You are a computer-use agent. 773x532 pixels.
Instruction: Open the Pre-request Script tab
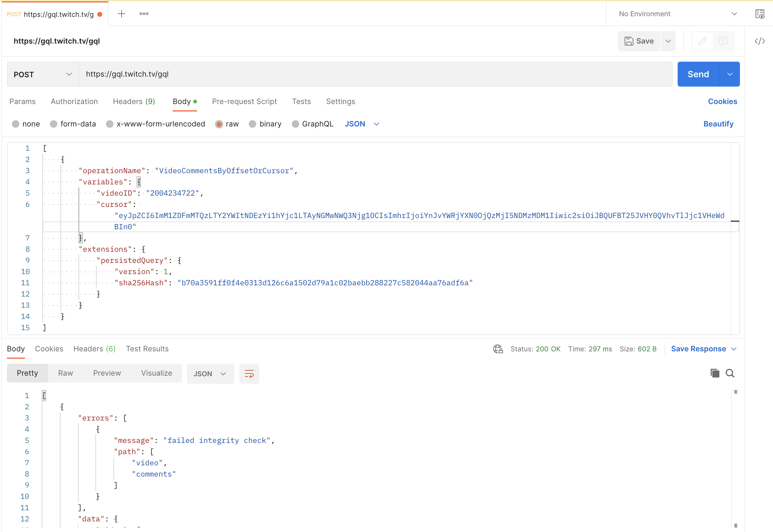[244, 101]
